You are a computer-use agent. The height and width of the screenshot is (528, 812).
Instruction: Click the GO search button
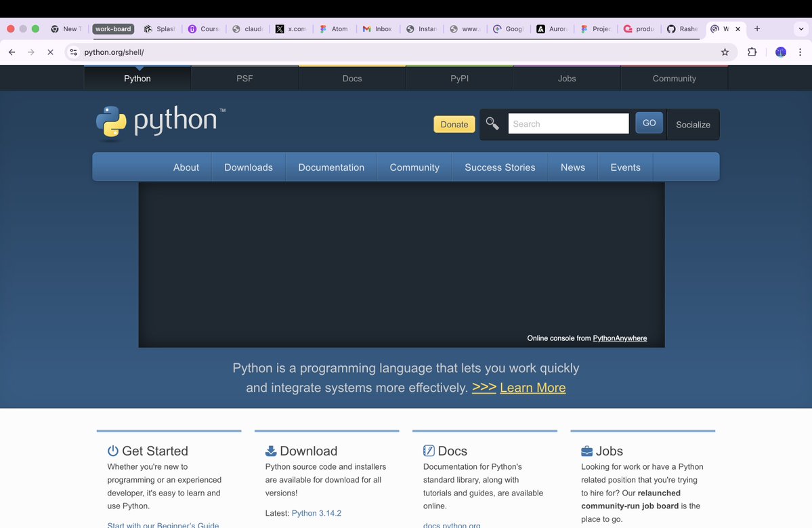pyautogui.click(x=649, y=123)
